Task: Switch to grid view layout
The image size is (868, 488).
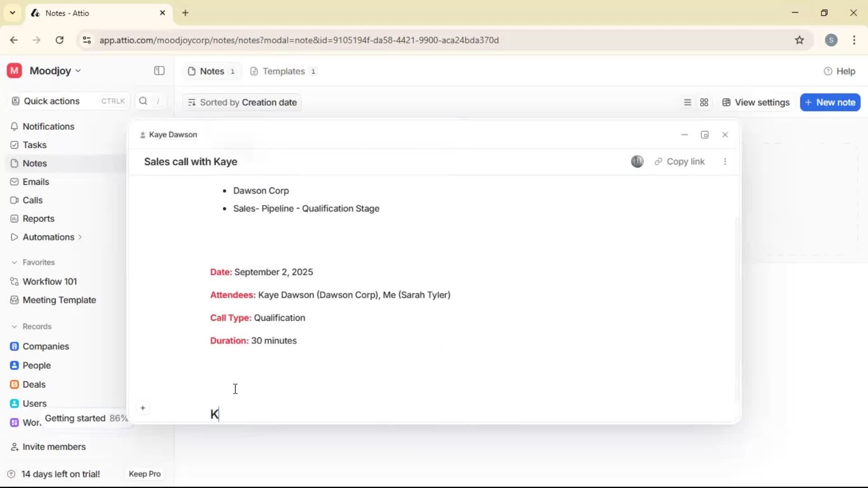Action: click(x=704, y=103)
